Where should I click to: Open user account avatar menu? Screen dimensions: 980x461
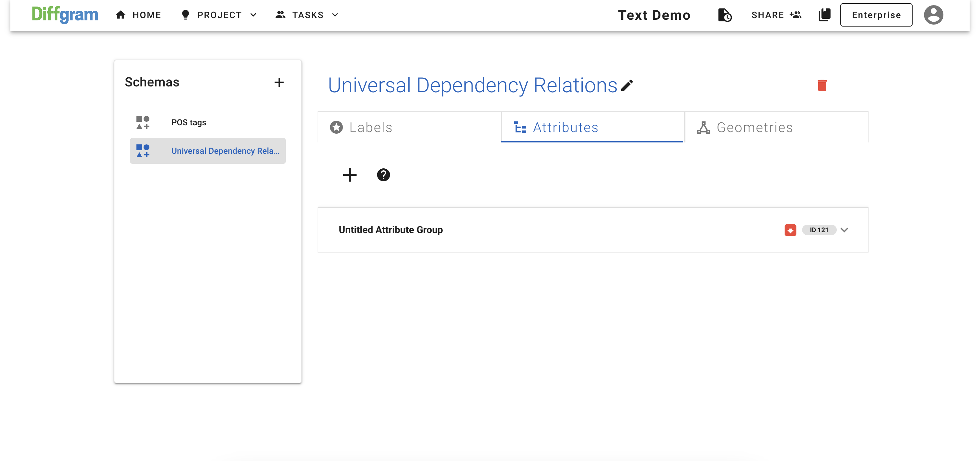(933, 15)
